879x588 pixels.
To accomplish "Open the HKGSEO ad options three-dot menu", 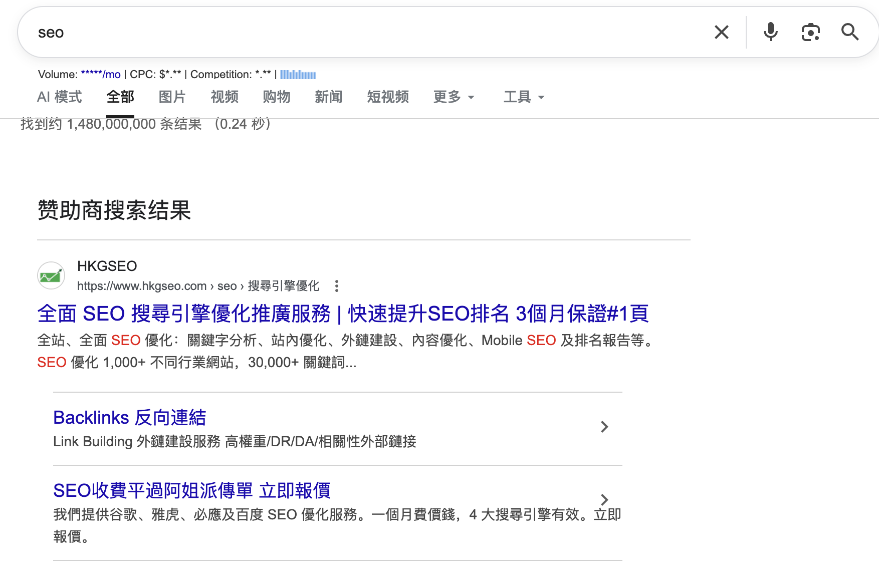I will [337, 286].
